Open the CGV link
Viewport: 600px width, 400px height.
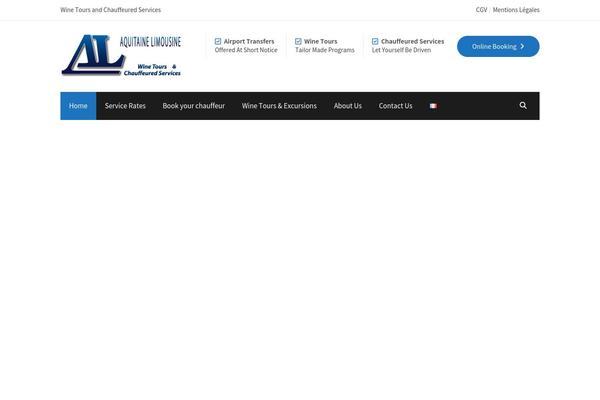point(481,10)
